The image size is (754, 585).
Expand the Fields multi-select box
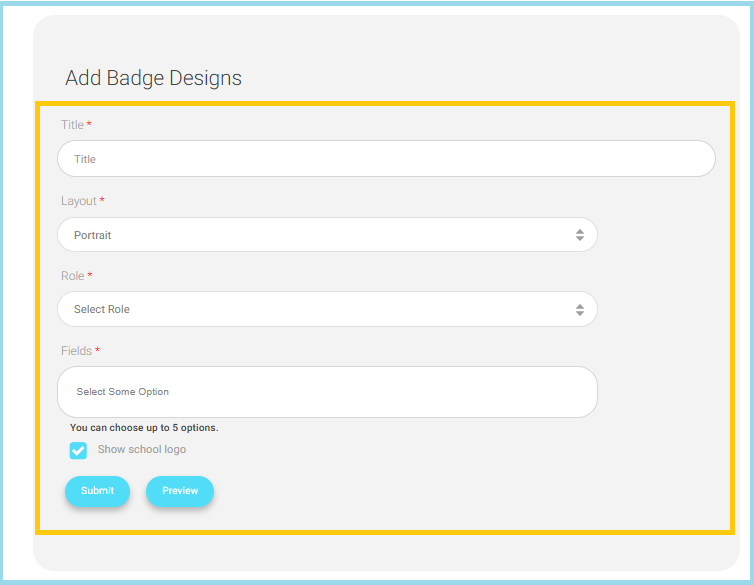click(x=327, y=392)
